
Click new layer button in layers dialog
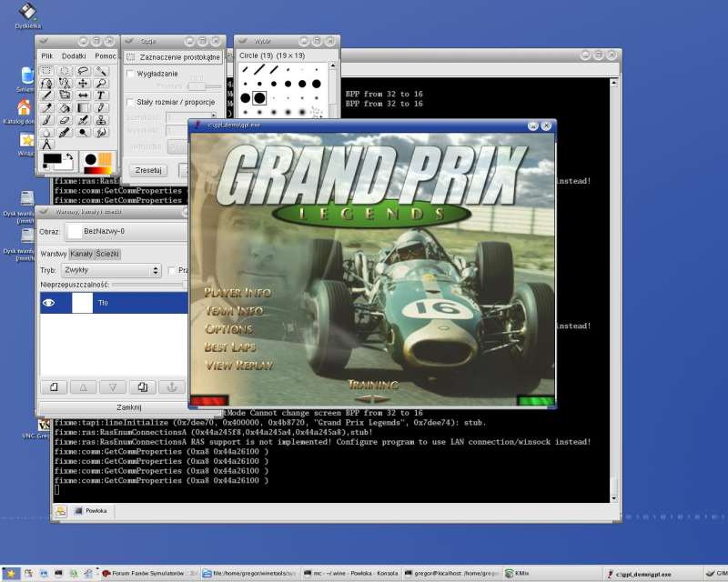54,387
